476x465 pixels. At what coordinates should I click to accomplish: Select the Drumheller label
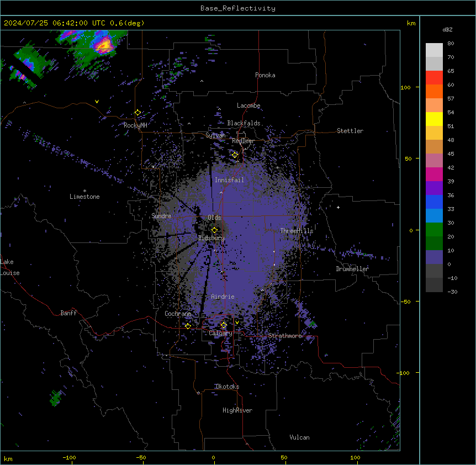[x=352, y=268]
